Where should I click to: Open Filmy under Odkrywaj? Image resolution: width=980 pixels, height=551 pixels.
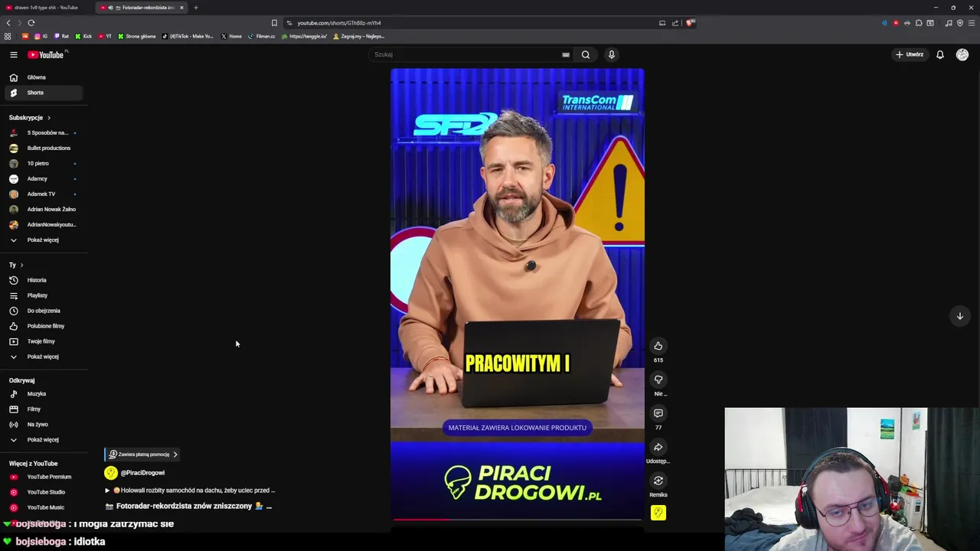[x=44, y=409]
